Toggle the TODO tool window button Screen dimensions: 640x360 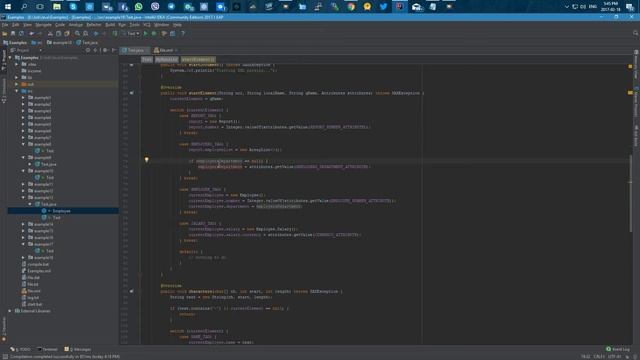pyautogui.click(x=20, y=349)
